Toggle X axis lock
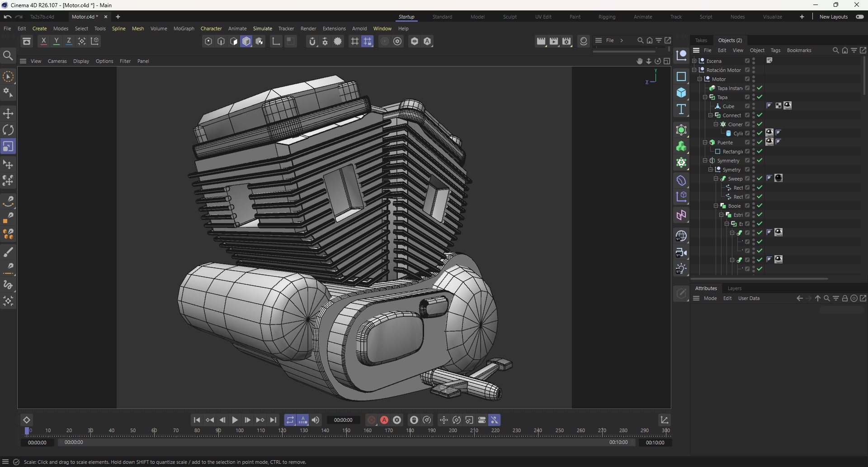 [x=44, y=41]
